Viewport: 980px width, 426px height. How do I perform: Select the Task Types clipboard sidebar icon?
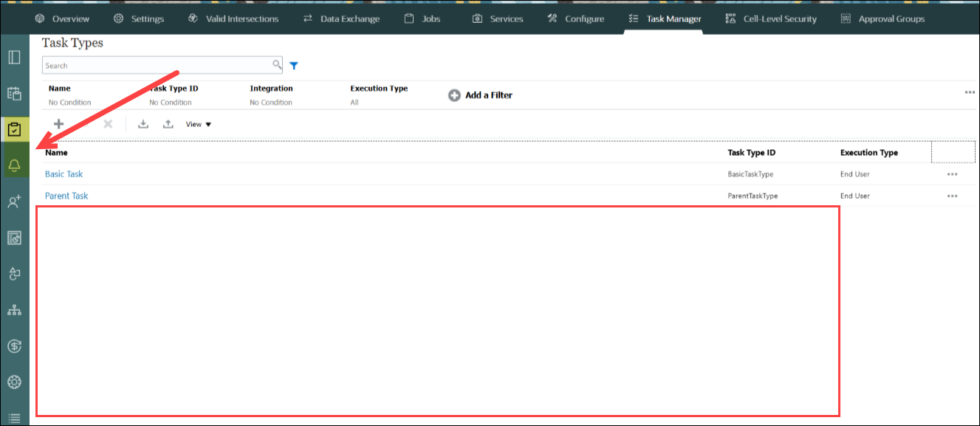[x=14, y=130]
